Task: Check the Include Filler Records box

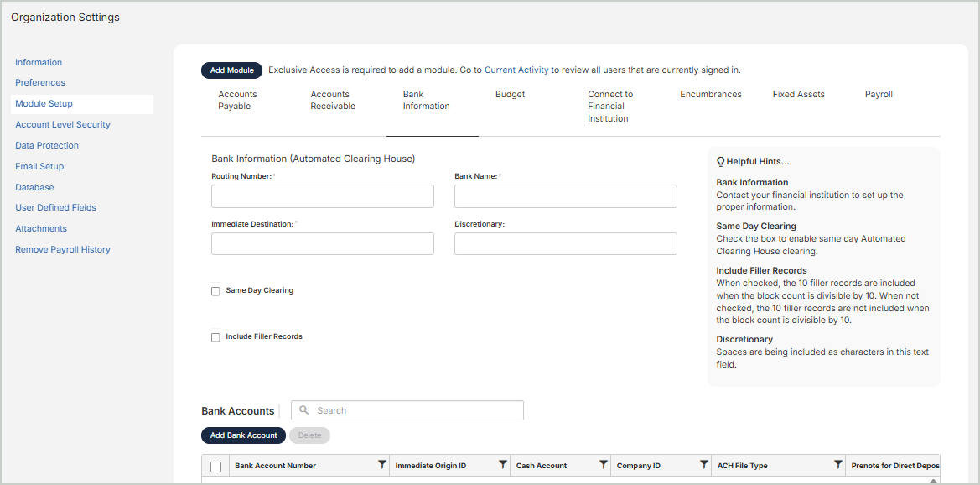Action: point(215,337)
